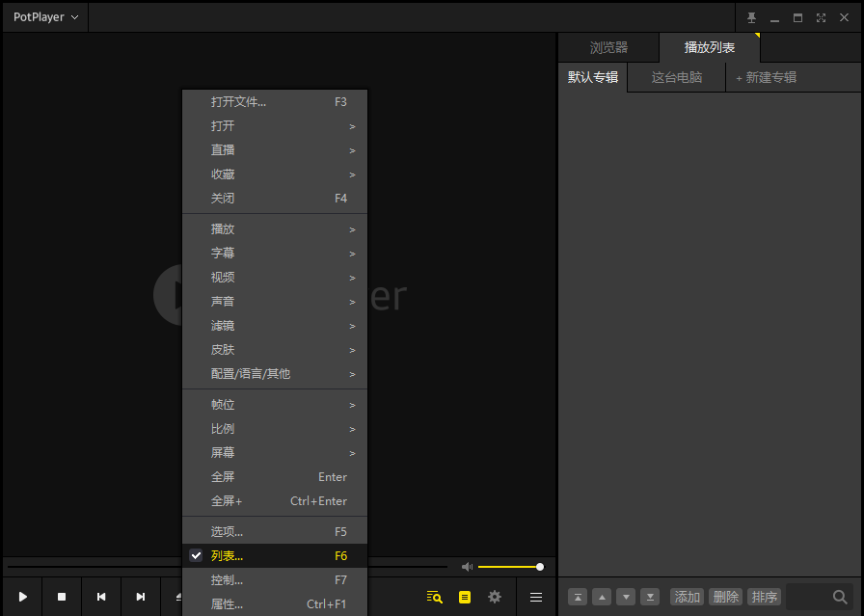
Task: Open the PotPlayer title dropdown menu
Action: click(x=45, y=17)
